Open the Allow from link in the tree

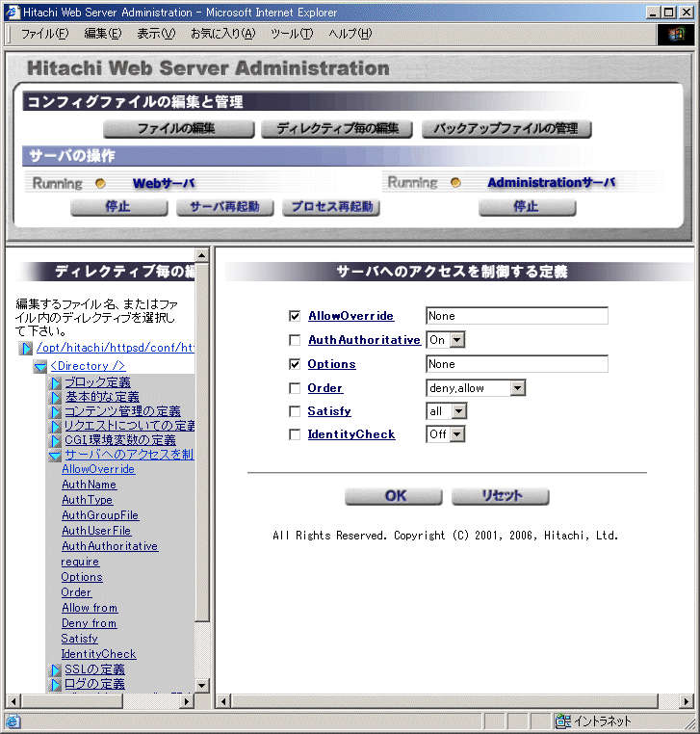(x=90, y=608)
